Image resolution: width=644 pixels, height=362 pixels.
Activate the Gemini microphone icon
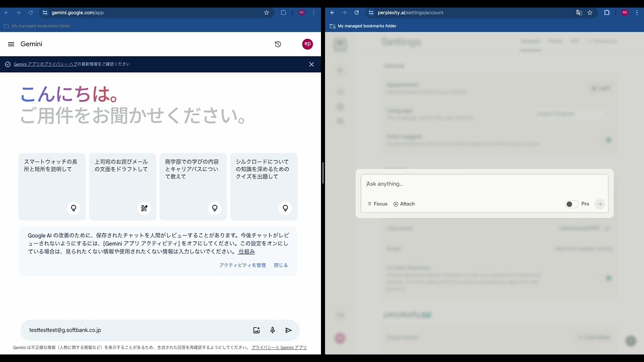click(x=273, y=330)
